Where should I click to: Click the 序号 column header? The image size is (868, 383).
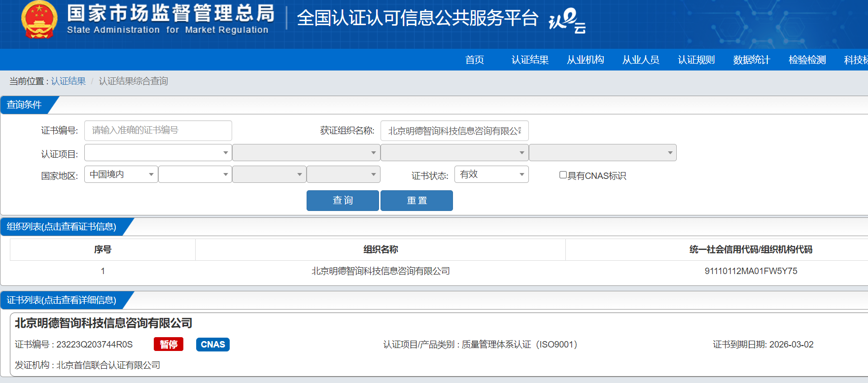(x=103, y=249)
